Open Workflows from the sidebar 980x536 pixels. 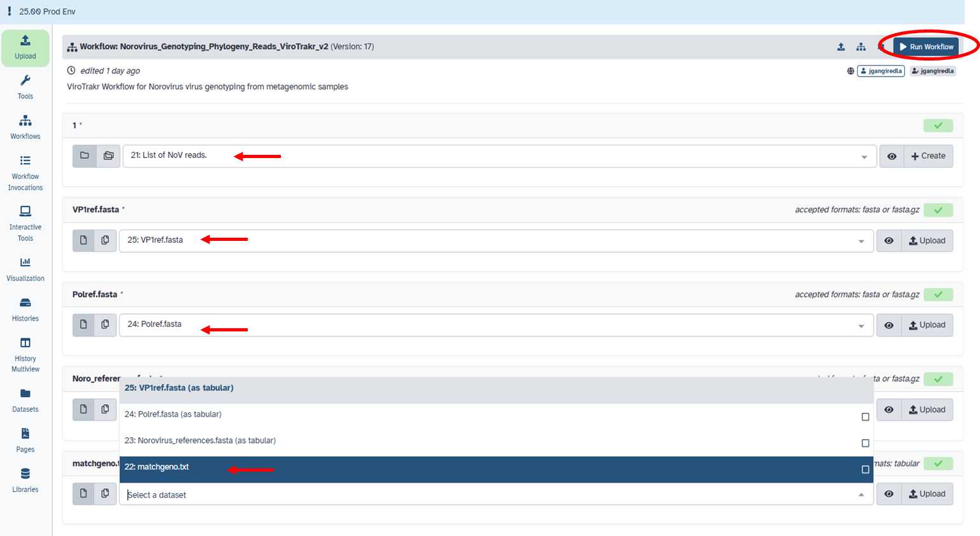pyautogui.click(x=25, y=127)
